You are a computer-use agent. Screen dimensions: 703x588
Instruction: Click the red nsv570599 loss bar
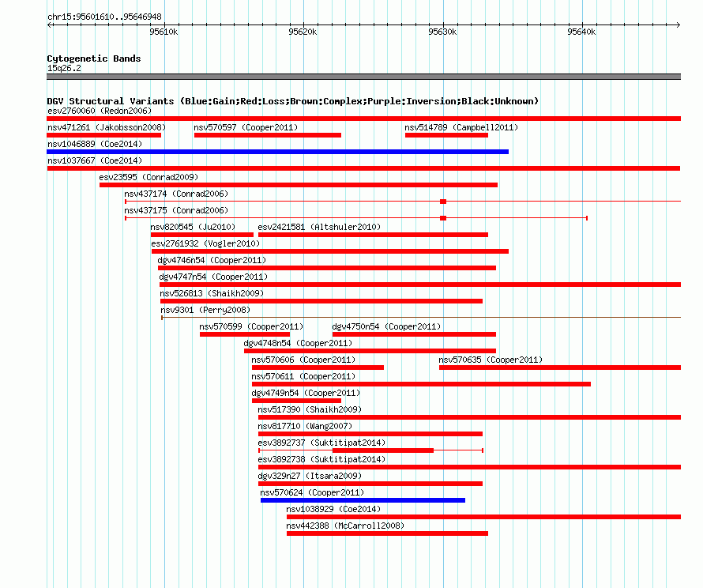click(x=245, y=334)
